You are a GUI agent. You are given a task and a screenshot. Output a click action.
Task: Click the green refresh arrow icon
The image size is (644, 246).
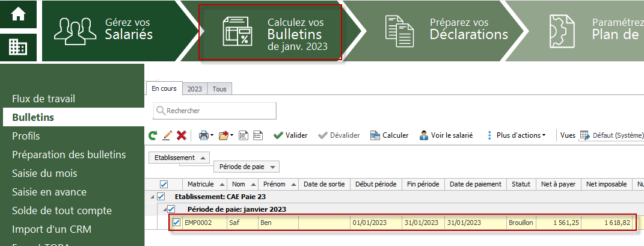pos(153,135)
